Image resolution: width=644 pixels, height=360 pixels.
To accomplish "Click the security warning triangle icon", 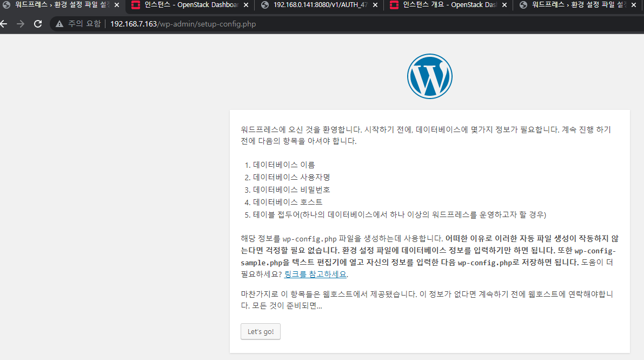I will tap(59, 24).
